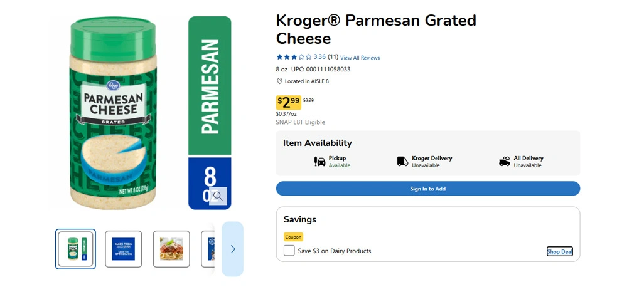The height and width of the screenshot is (292, 644).
Task: Select the first product jar thumbnail
Action: click(75, 249)
